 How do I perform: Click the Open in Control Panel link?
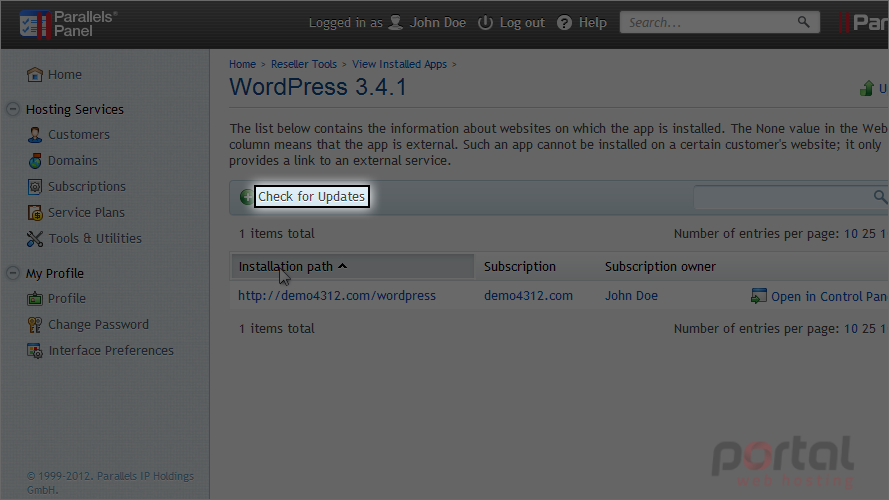coord(829,296)
